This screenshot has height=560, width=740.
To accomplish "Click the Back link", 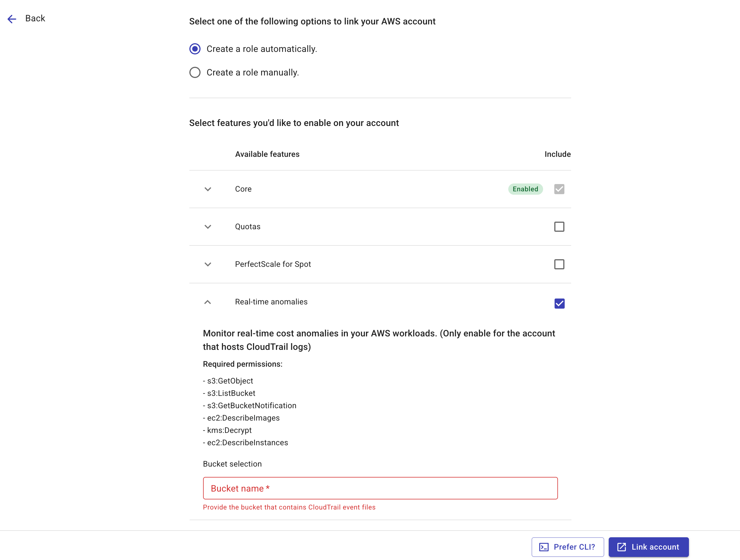I will (35, 19).
